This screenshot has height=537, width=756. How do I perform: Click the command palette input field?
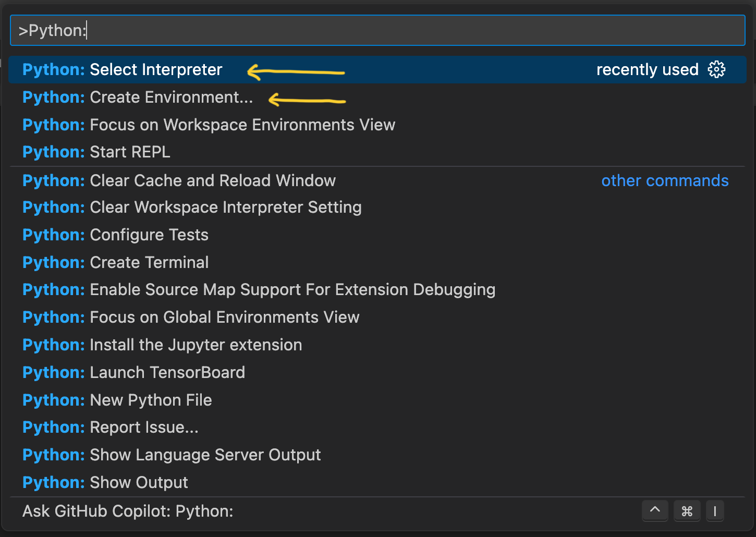[x=377, y=30]
